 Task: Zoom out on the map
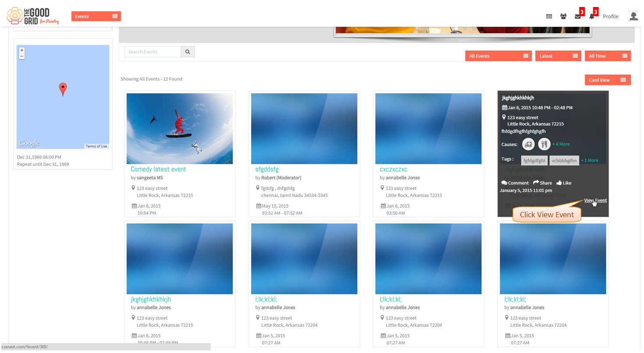(22, 56)
